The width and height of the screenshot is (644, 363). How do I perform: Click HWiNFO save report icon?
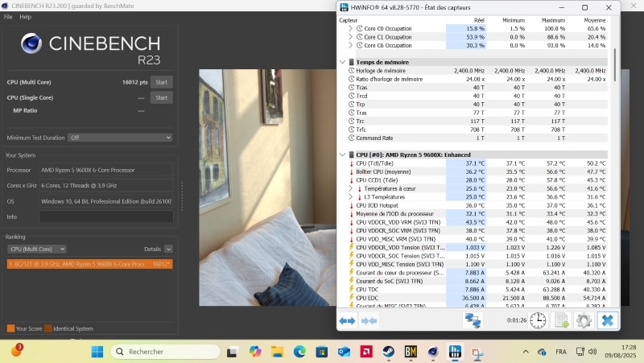[561, 320]
